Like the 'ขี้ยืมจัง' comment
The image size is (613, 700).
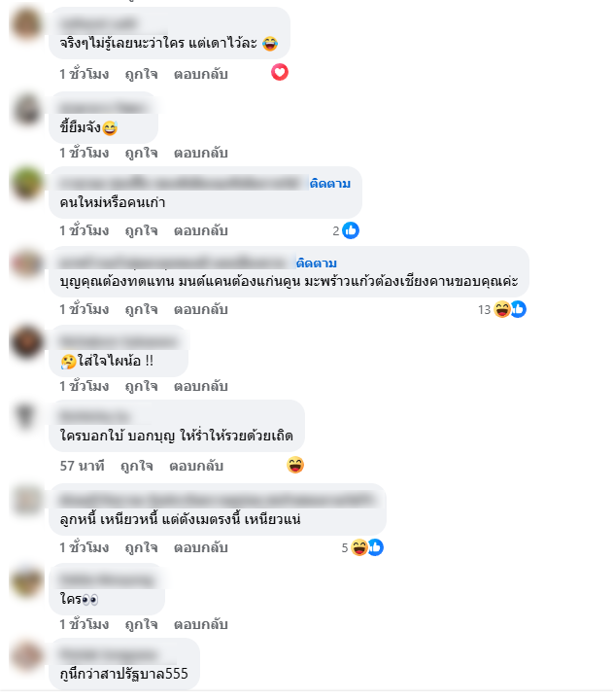coord(142,153)
